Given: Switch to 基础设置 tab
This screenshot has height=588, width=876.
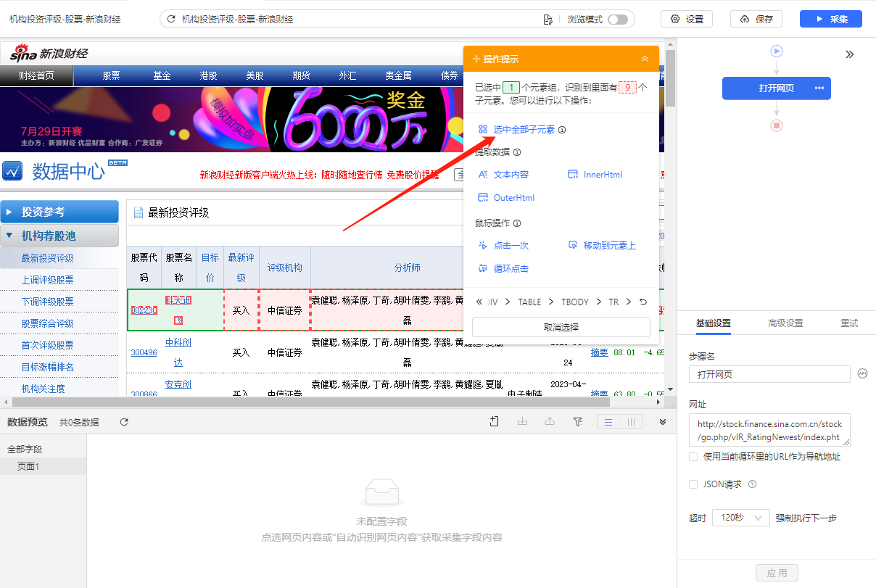Looking at the screenshot, I should click(714, 323).
